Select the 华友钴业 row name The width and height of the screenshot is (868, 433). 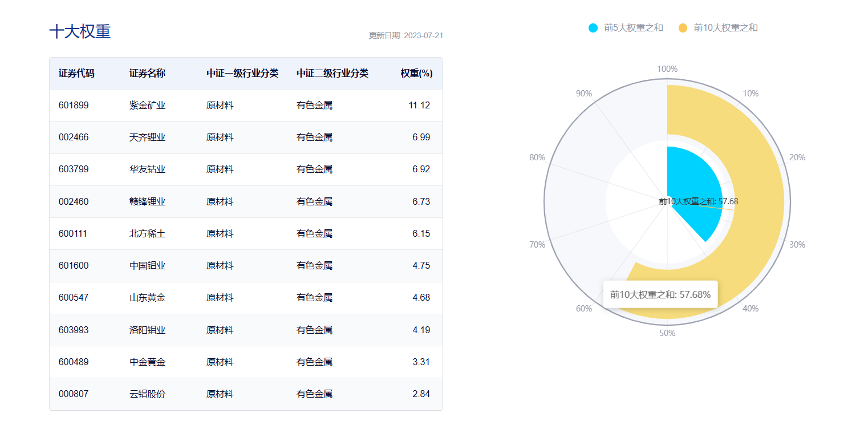coord(147,169)
